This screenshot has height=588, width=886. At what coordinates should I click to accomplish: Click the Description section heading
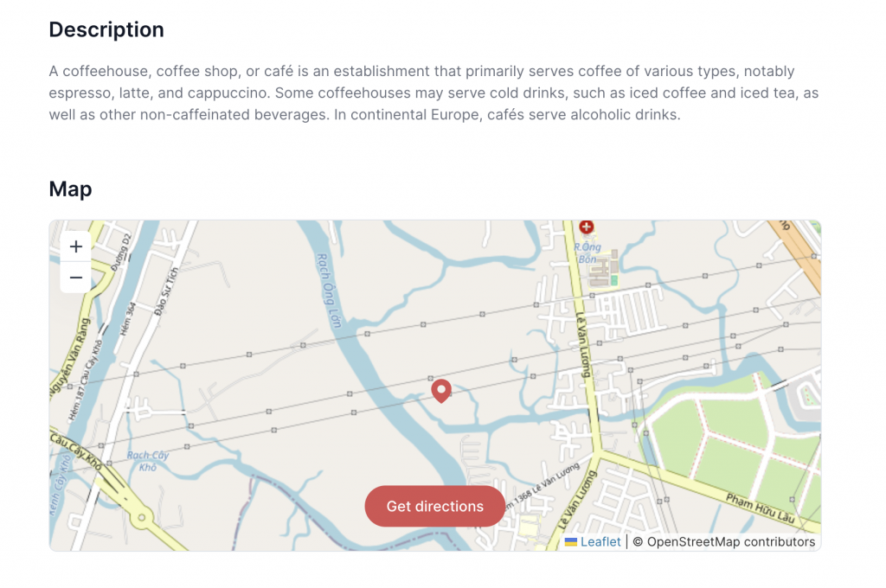[106, 29]
